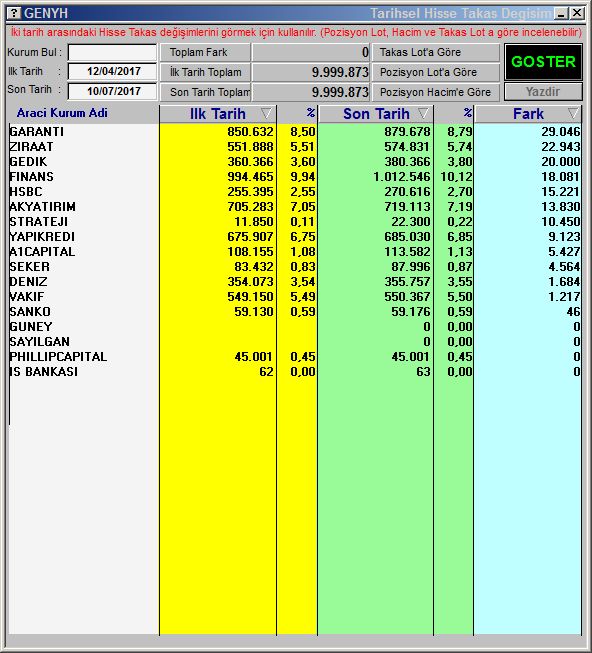Select the PHILLIPCAPITAL row
592x653 pixels.
click(295, 357)
